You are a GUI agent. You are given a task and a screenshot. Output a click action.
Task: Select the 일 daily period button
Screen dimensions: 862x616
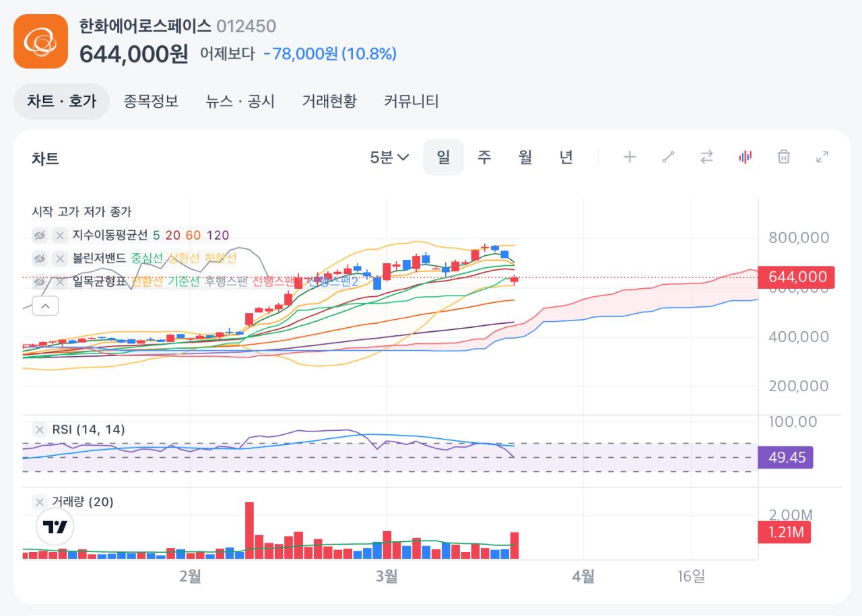coord(443,158)
